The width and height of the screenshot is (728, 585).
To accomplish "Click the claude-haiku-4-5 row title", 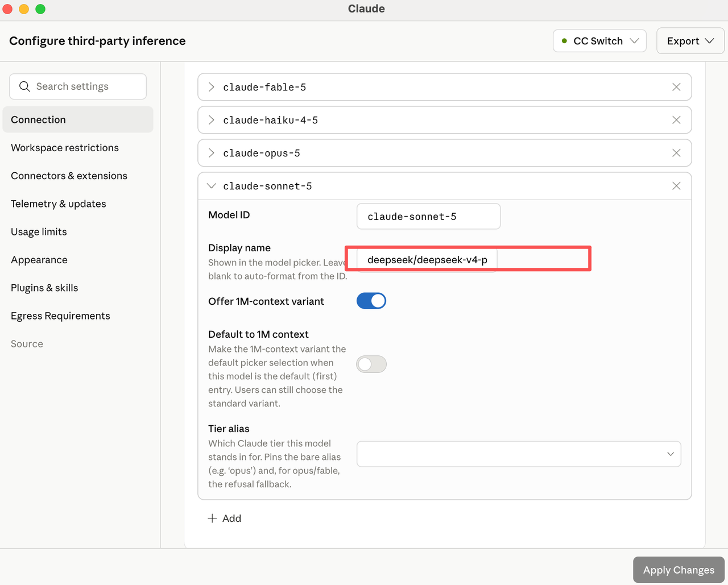I will tap(270, 120).
